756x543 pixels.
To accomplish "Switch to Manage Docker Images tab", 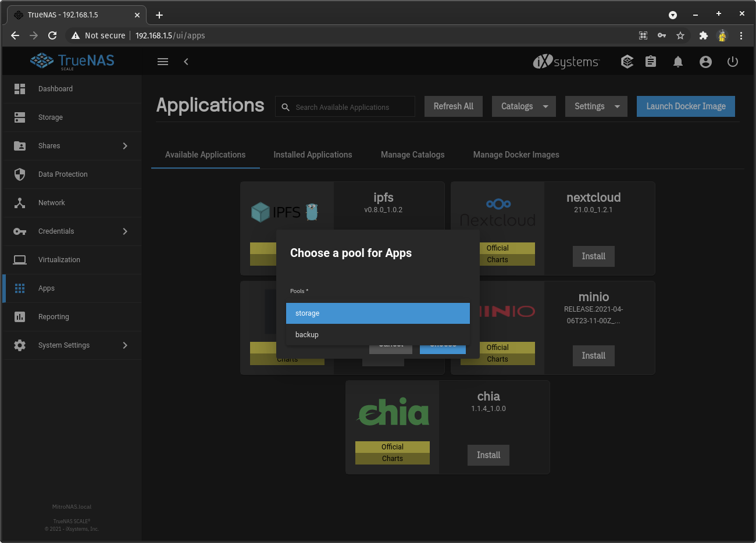I will pyautogui.click(x=516, y=155).
